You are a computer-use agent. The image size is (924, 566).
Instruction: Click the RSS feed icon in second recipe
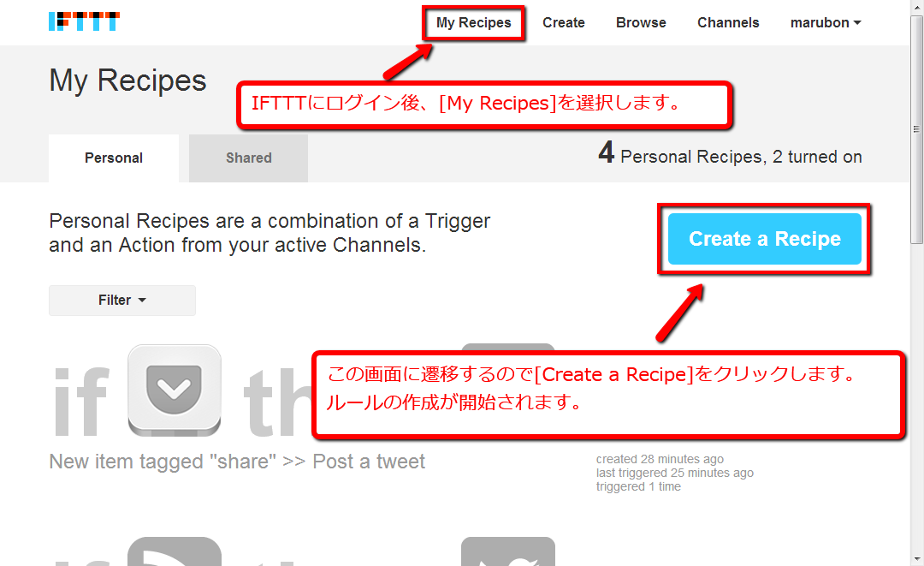175,551
